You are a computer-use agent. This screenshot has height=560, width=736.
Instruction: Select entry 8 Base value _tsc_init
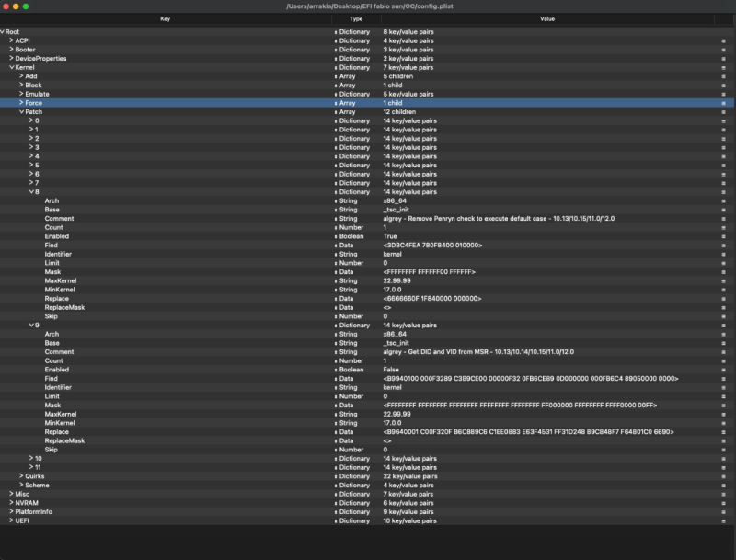point(397,210)
